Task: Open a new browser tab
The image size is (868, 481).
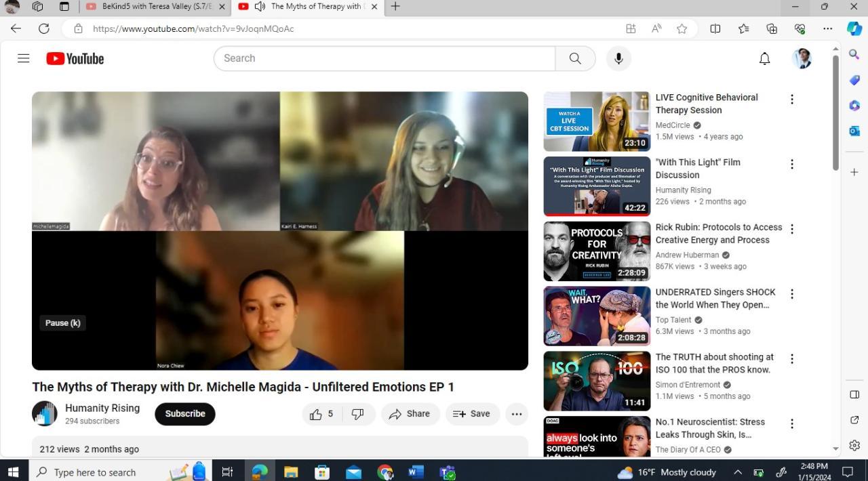Action: (395, 7)
